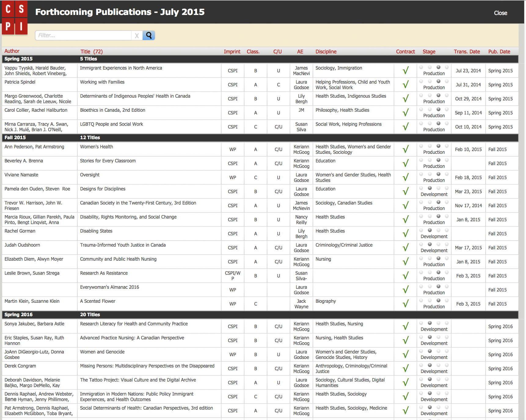Select Development stage dot for Disabling States

point(430,230)
